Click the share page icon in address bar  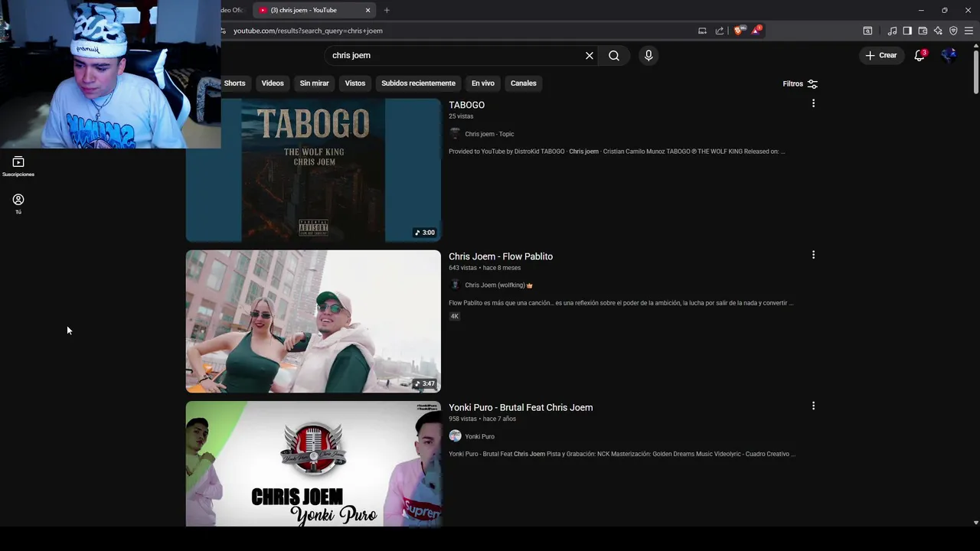point(720,31)
